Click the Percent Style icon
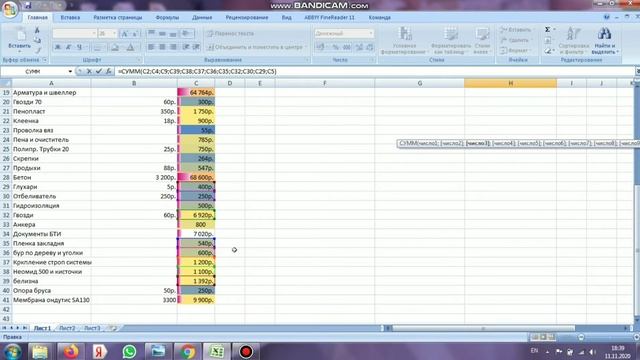 click(x=336, y=47)
